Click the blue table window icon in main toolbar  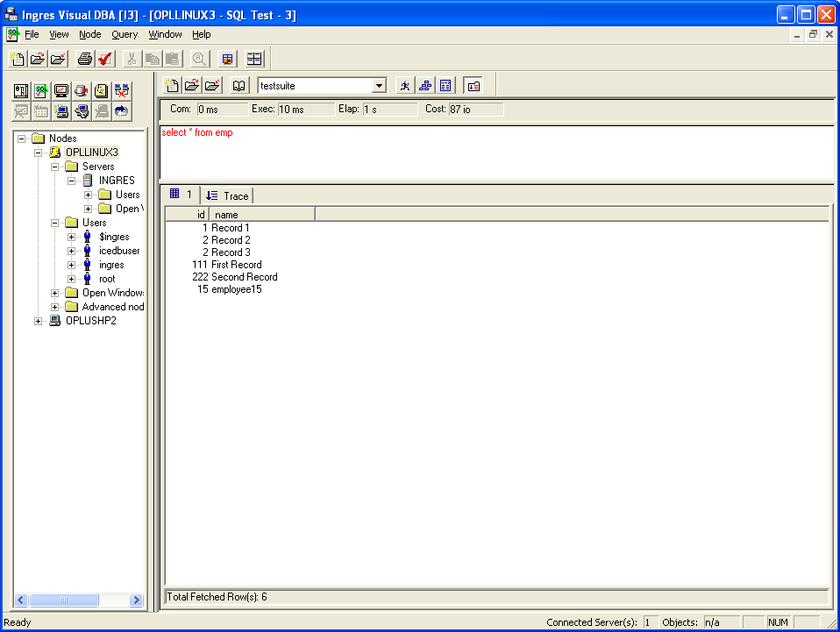tap(228, 59)
